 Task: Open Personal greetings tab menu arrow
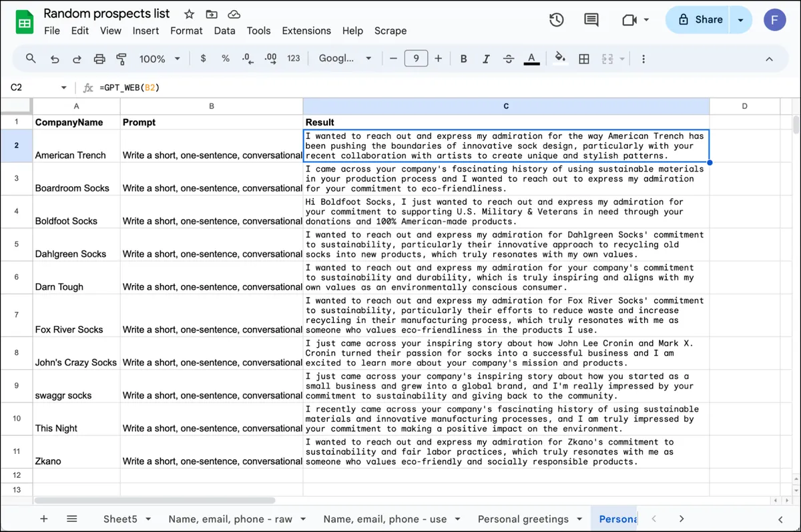pos(578,519)
